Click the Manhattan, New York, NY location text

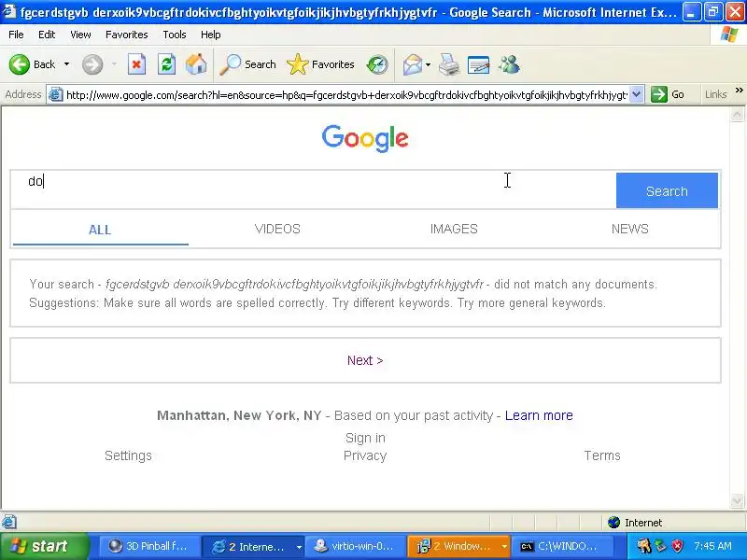[x=239, y=415]
